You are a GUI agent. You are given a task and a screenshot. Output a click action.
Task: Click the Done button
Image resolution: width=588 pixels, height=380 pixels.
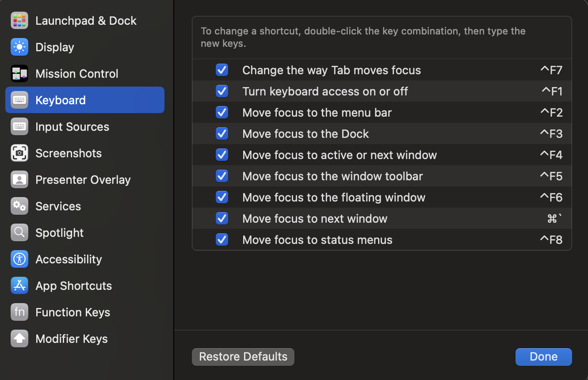[x=543, y=357]
